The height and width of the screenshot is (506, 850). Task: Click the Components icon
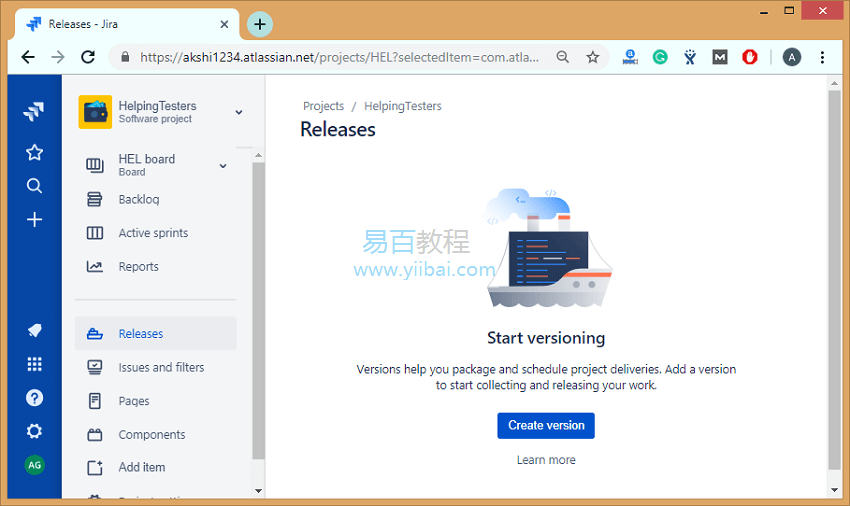(95, 434)
